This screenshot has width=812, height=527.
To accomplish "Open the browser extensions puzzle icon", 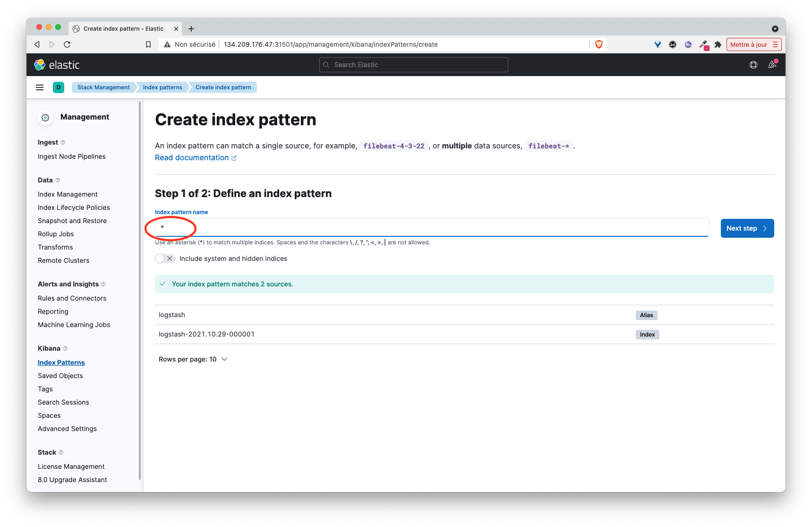I will point(718,44).
